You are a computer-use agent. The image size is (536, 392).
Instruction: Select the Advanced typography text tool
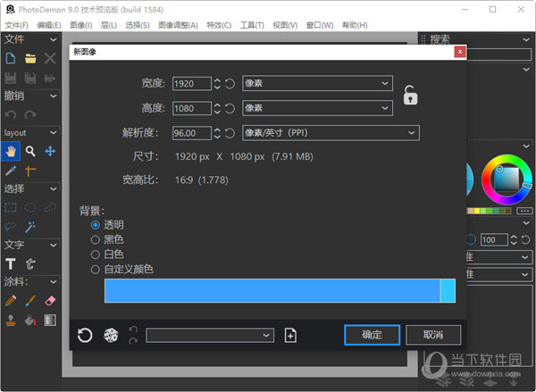pyautogui.click(x=30, y=263)
